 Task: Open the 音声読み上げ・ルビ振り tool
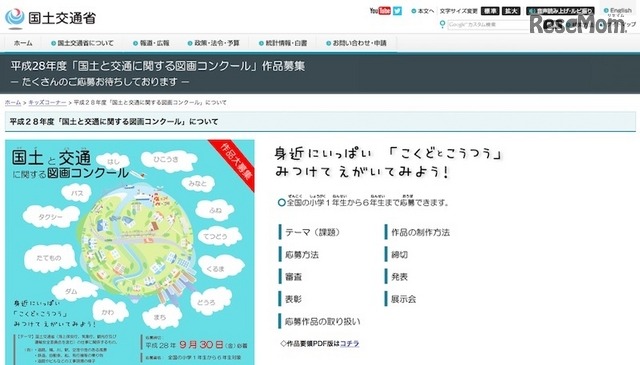click(560, 11)
